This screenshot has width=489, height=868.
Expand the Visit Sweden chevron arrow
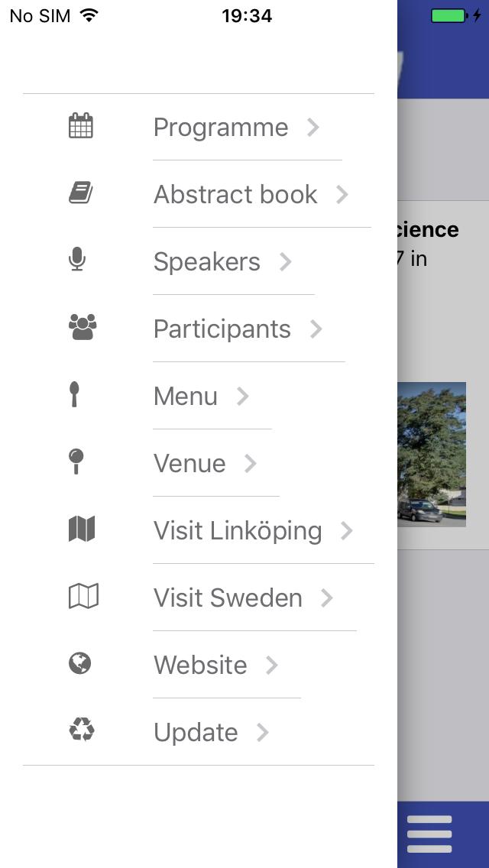(x=327, y=598)
